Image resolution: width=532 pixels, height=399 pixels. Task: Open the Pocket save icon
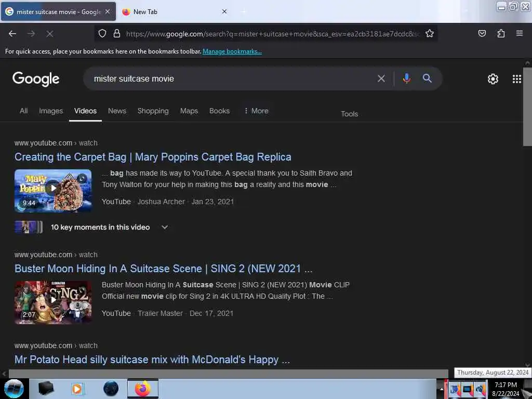(x=482, y=33)
